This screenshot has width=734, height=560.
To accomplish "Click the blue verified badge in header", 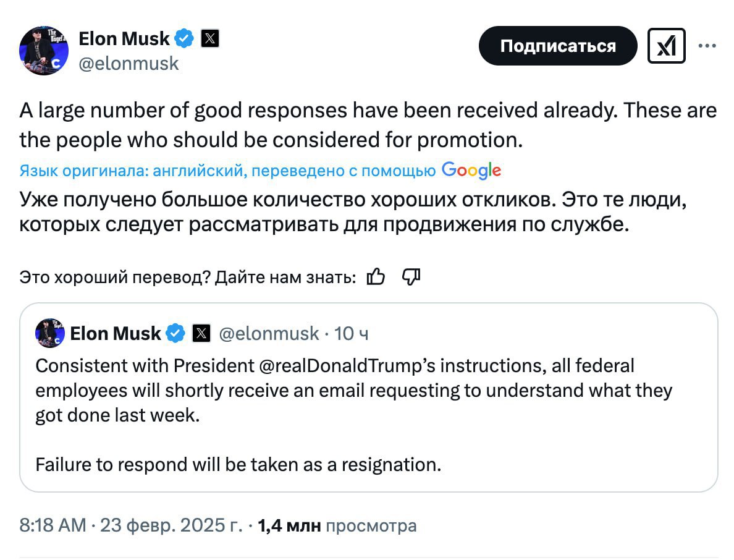I will (184, 38).
